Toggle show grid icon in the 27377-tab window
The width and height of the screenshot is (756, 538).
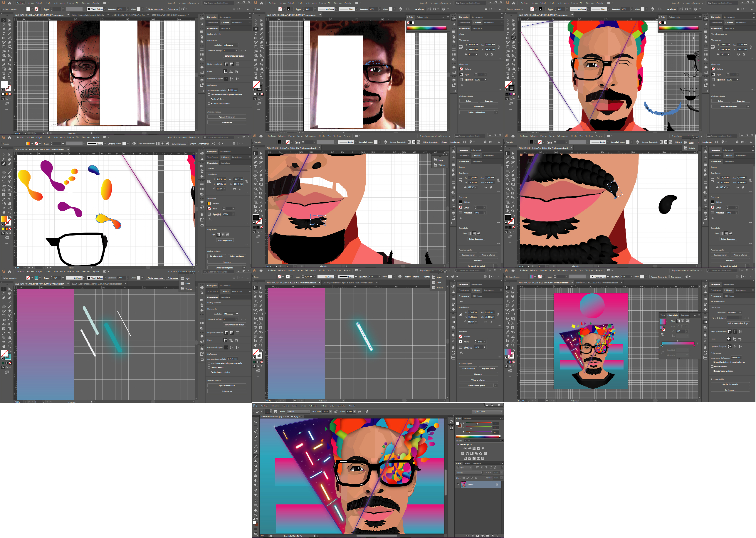[x=232, y=64]
